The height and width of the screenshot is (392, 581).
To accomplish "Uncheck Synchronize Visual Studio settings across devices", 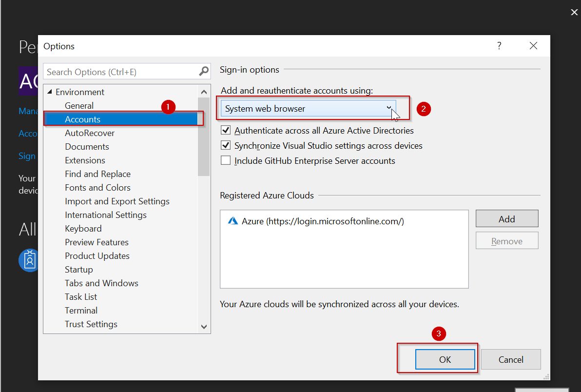I will 226,145.
